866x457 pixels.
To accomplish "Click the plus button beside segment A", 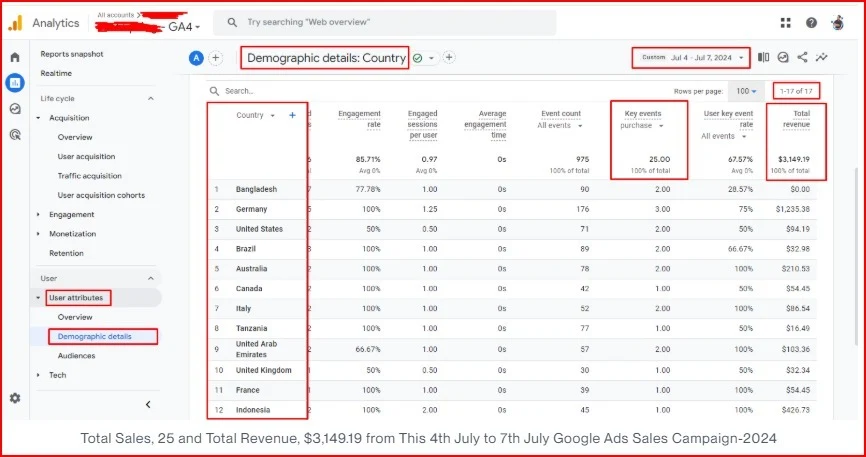I will (x=215, y=57).
